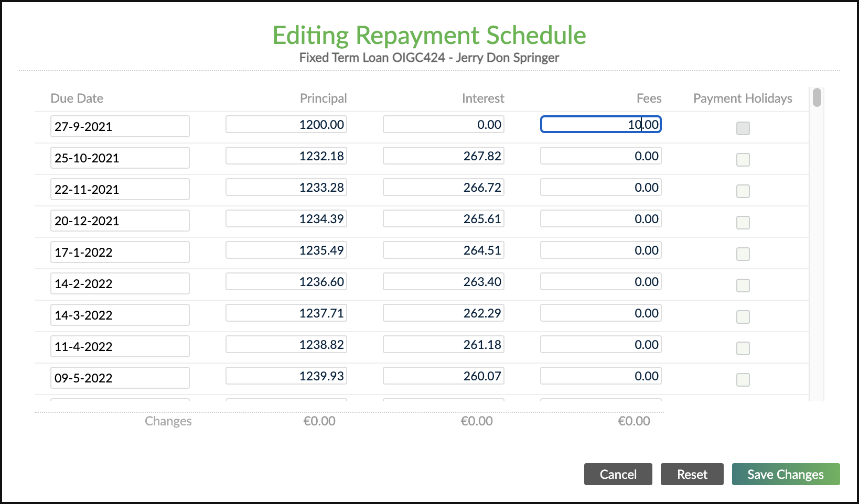Check the Payment Holiday box for 14-2-2022
This screenshot has width=859, height=504.
coord(743,286)
